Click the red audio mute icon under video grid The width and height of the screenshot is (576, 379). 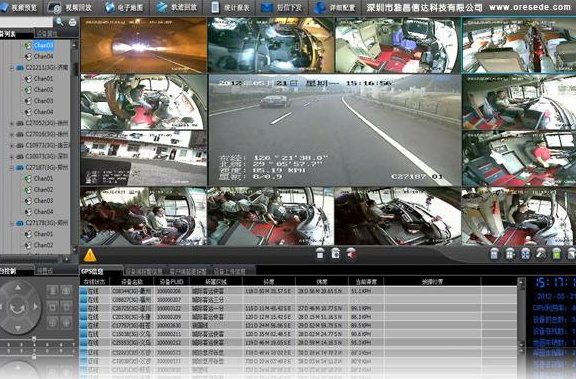351,253
